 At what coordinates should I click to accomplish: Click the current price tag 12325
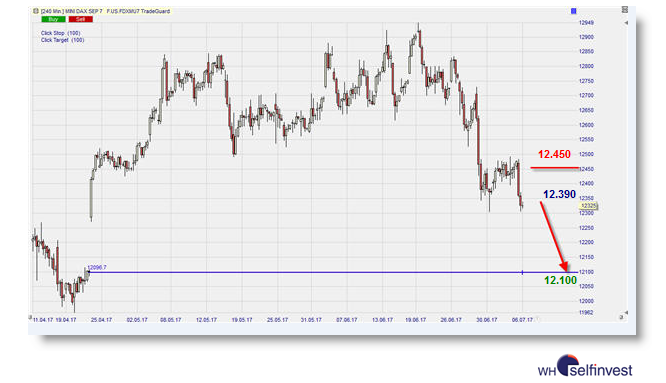588,206
